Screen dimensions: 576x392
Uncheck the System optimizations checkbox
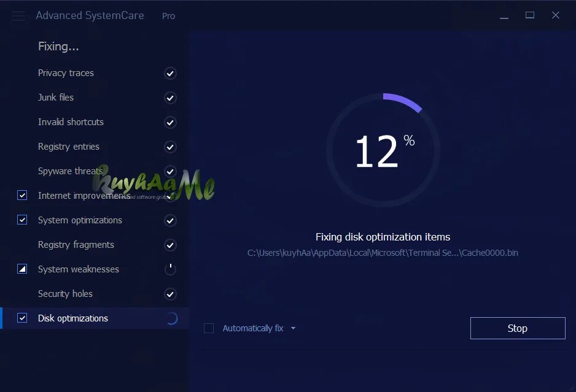(22, 220)
